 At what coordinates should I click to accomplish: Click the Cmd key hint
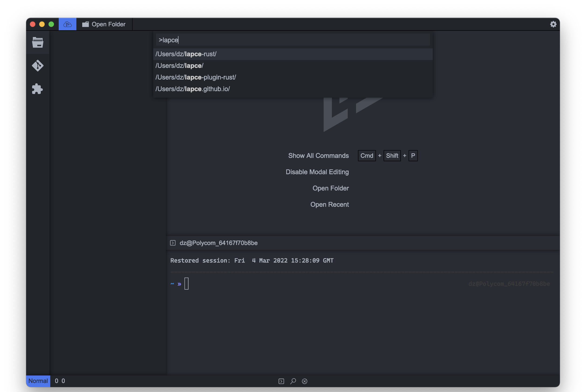click(x=367, y=156)
